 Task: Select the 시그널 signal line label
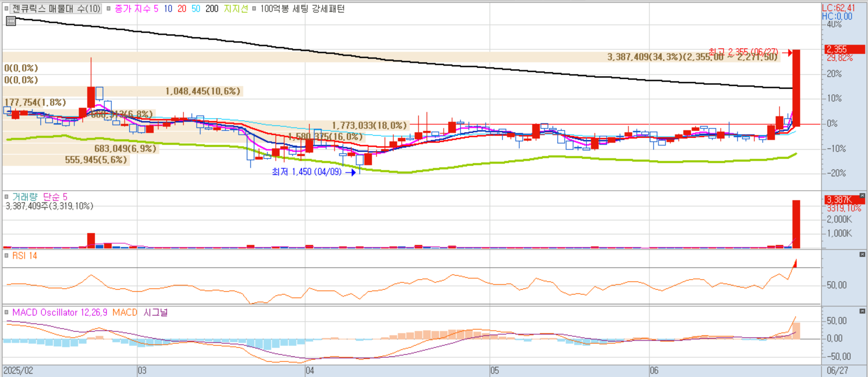tap(155, 312)
